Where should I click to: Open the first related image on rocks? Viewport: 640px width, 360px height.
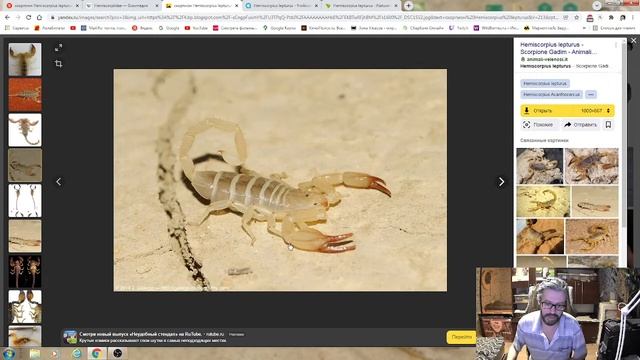pos(540,166)
